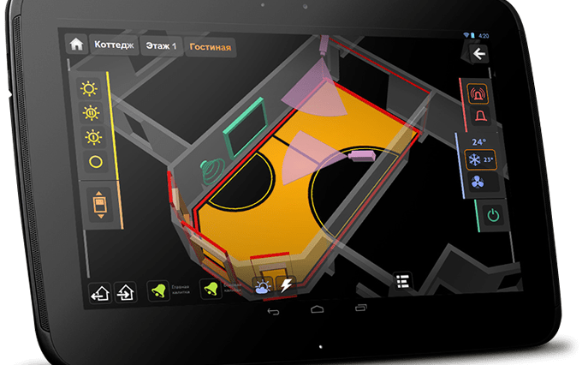
Task: Tap the silent alarm bell icon
Action: [478, 115]
